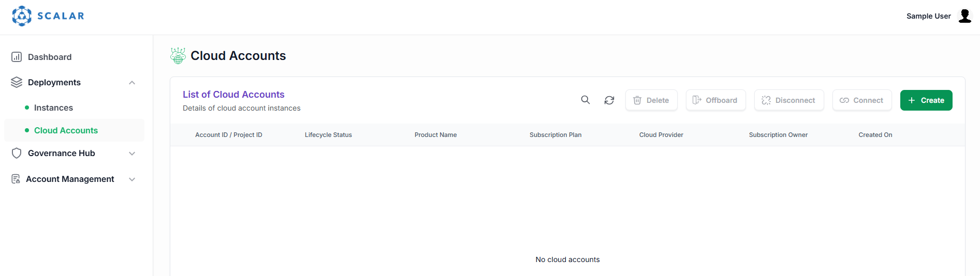Click the Subscription Owner column header
The width and height of the screenshot is (980, 276).
pos(778,135)
